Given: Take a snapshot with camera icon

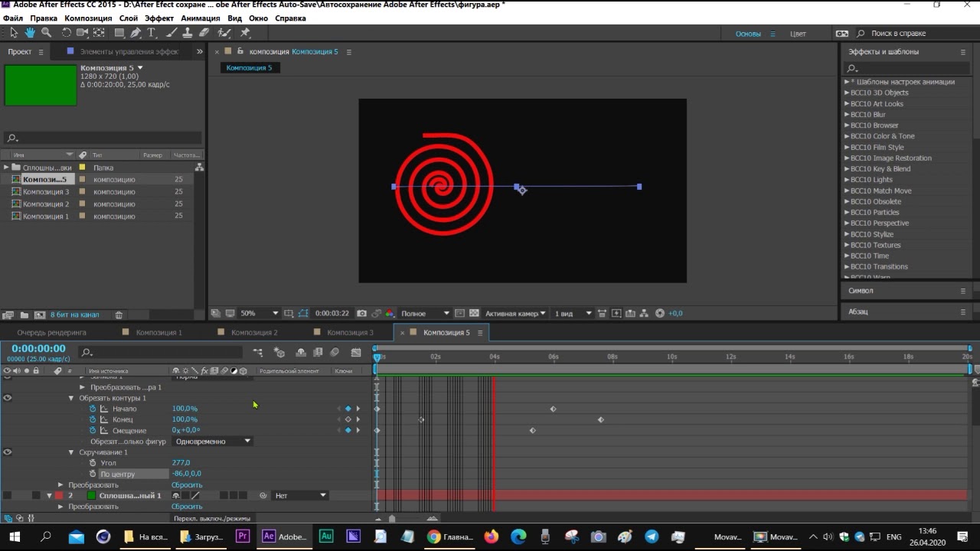Looking at the screenshot, I should pyautogui.click(x=361, y=313).
